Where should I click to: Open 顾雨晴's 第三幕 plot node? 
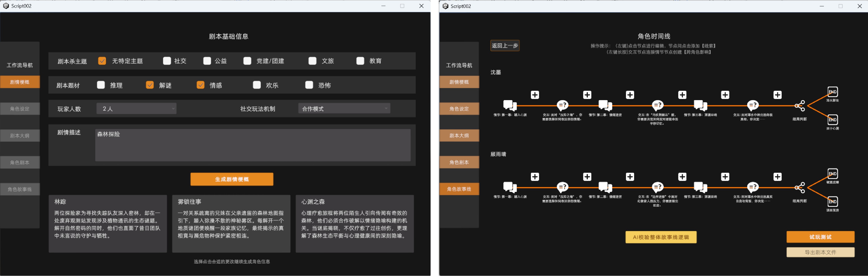coord(701,187)
